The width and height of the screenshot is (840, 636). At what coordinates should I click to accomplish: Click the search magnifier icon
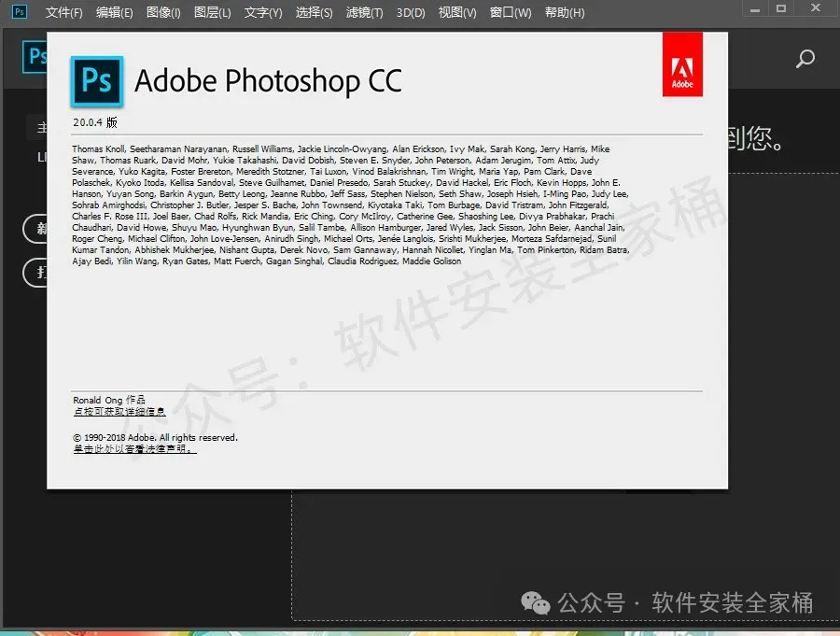pos(805,59)
